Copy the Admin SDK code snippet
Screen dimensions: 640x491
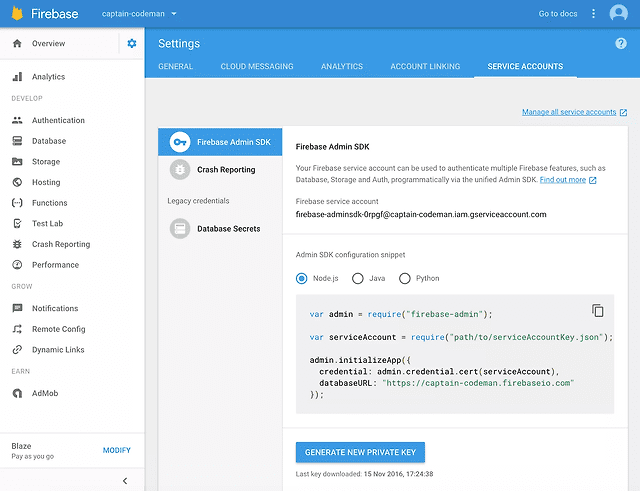[597, 310]
